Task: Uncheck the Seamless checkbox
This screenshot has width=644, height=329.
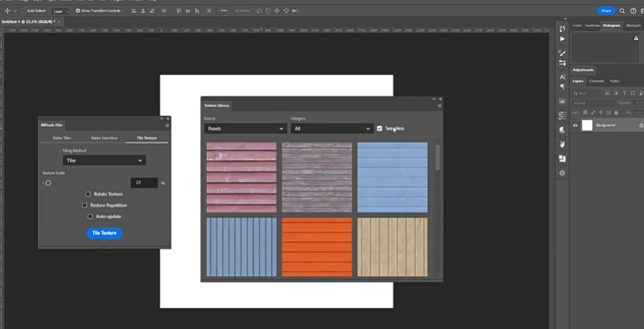Action: (380, 128)
